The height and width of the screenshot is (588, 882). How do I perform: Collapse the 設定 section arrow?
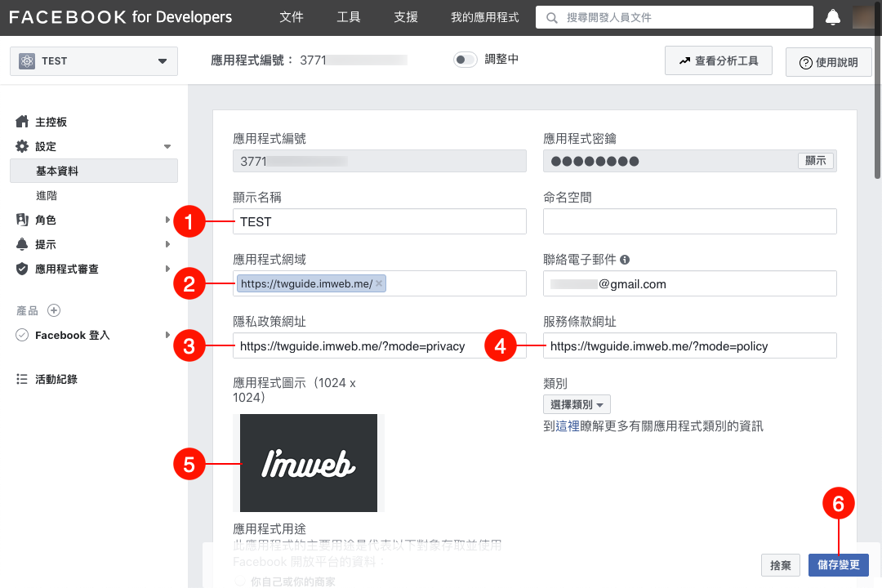pos(167,147)
